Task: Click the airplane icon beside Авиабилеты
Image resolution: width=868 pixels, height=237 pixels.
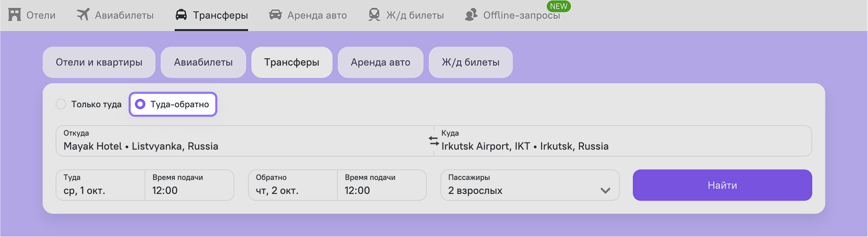Action: tap(83, 15)
